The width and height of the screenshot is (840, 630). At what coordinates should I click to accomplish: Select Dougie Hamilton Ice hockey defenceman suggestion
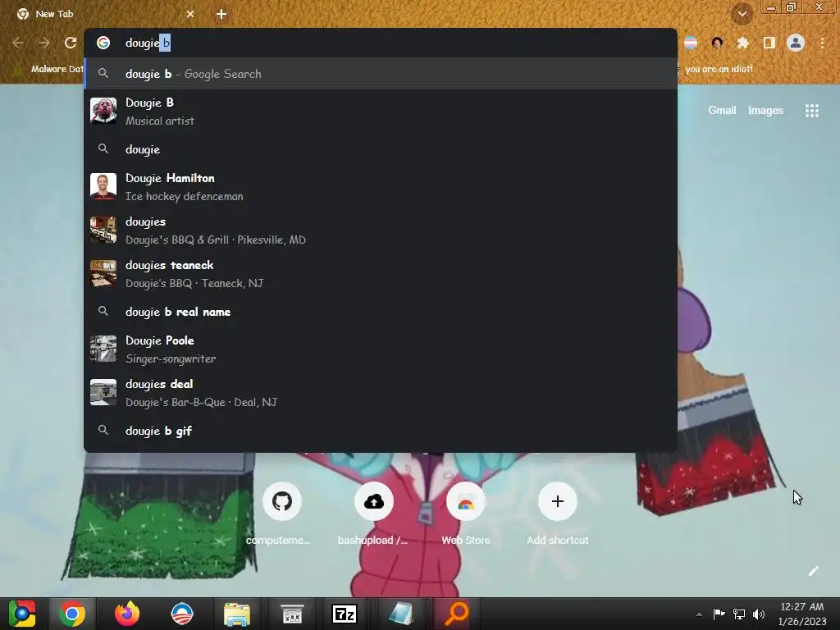[x=381, y=187]
